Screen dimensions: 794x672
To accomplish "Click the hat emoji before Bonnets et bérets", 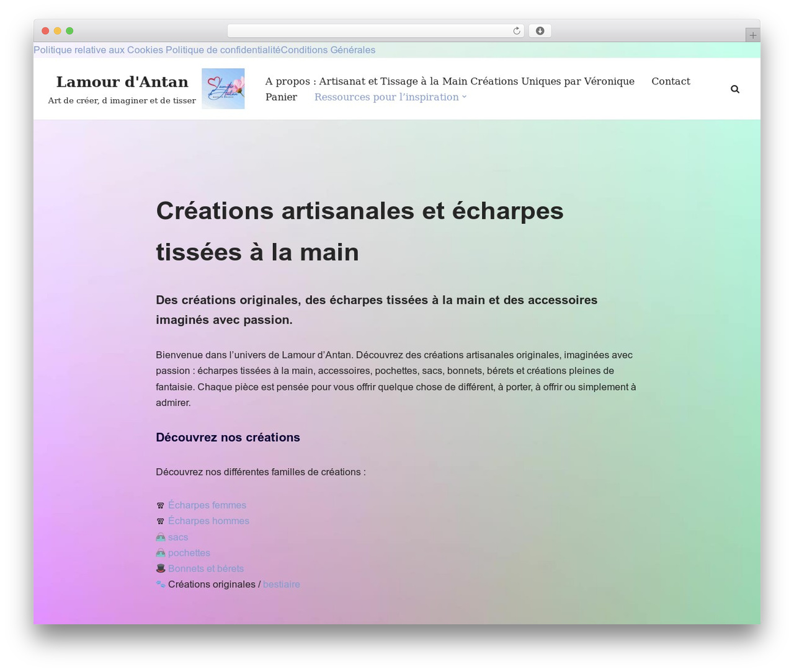I will coord(161,568).
